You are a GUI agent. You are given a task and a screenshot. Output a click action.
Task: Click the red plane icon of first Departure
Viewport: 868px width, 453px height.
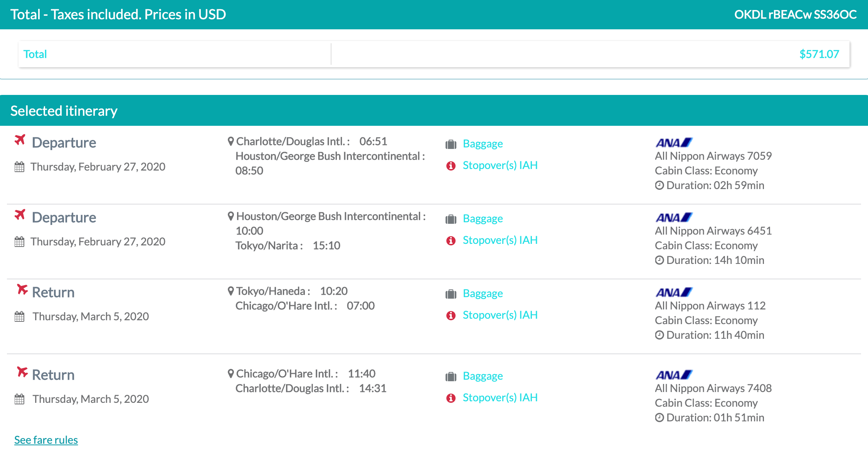pyautogui.click(x=20, y=140)
